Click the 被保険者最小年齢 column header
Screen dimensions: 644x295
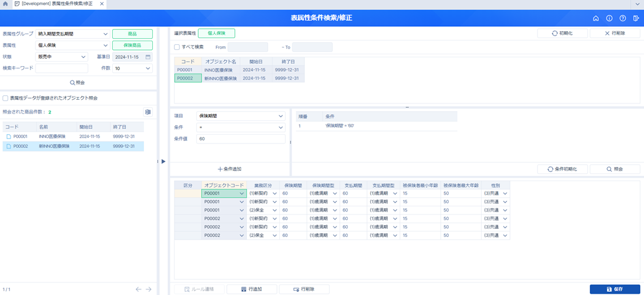[421, 185]
